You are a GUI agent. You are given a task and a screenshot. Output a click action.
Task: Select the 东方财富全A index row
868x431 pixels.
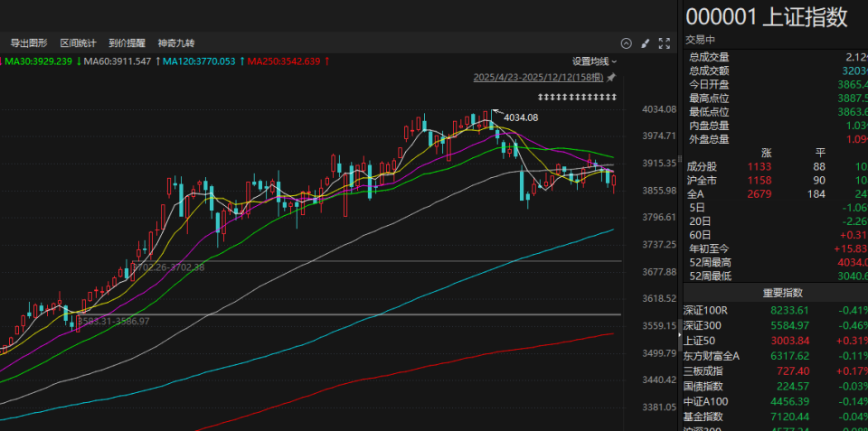[775, 356]
